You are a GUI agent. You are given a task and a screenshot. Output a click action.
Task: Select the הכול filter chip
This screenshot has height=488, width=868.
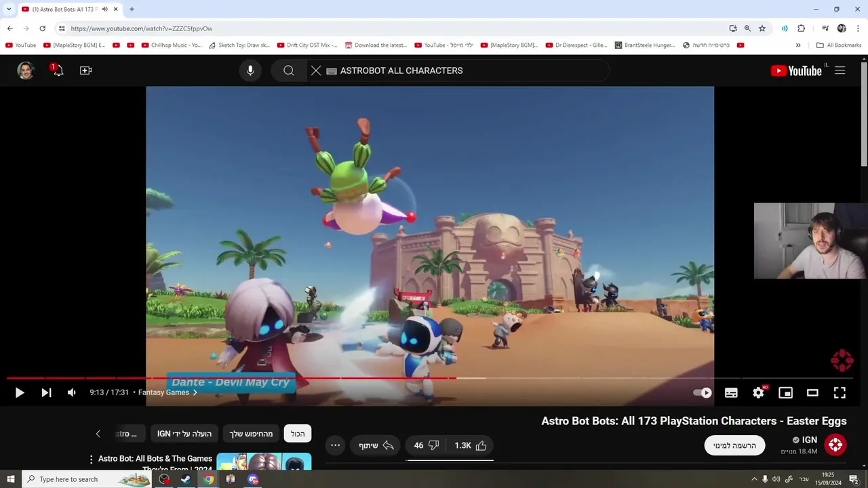click(x=298, y=434)
